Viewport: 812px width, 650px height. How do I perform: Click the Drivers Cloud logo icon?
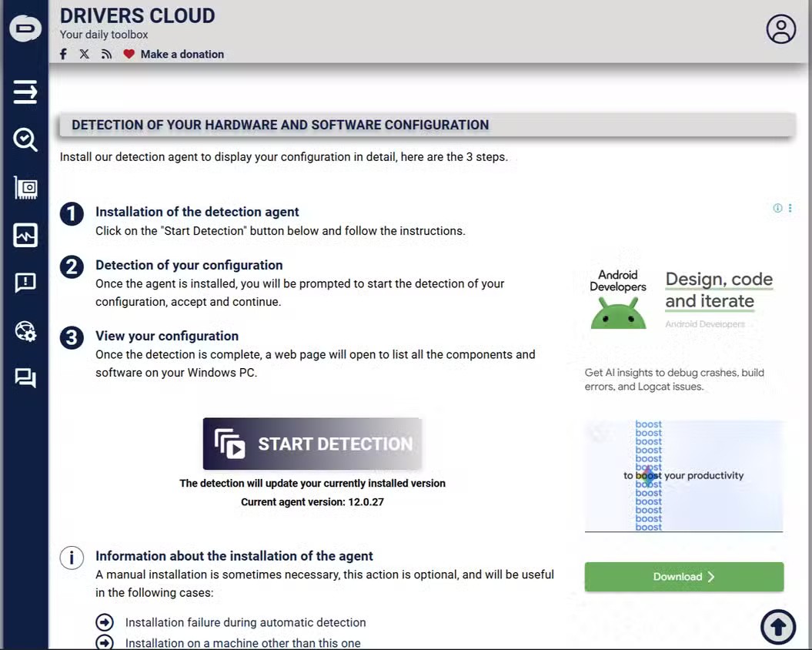pyautogui.click(x=25, y=28)
